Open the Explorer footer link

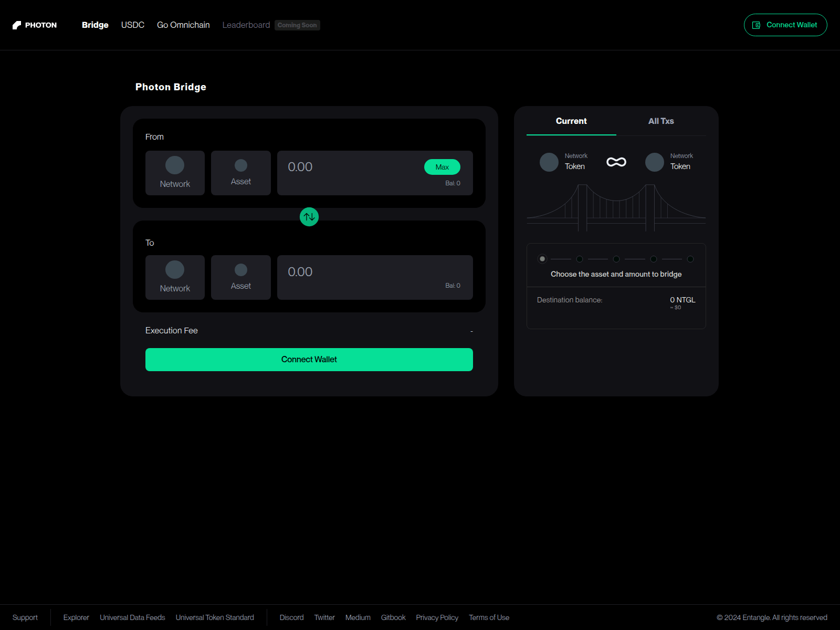(76, 617)
